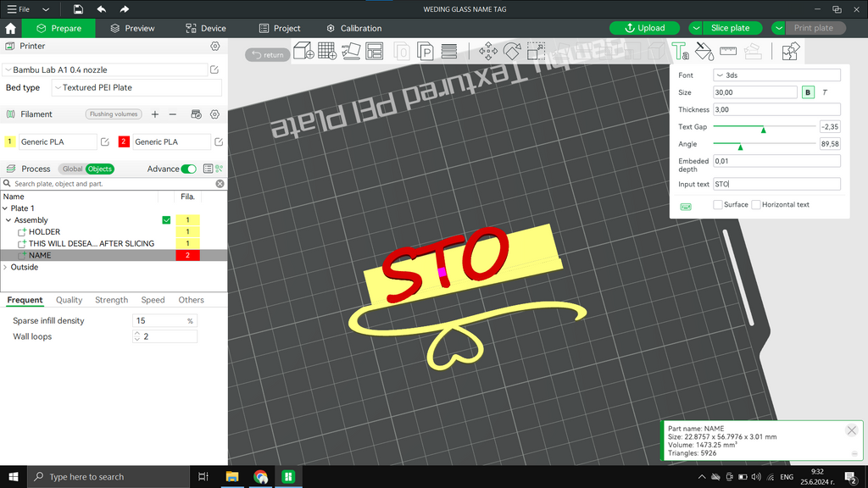
Task: Undo the last action
Action: pos(102,9)
